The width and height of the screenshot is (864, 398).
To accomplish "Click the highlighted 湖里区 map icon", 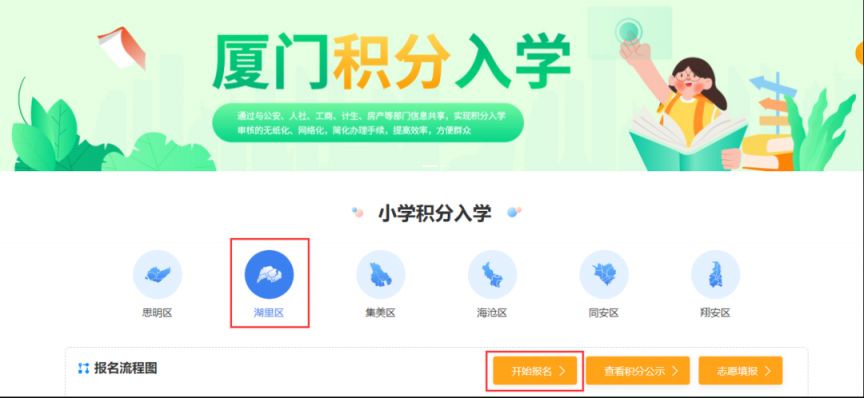I will point(269,275).
